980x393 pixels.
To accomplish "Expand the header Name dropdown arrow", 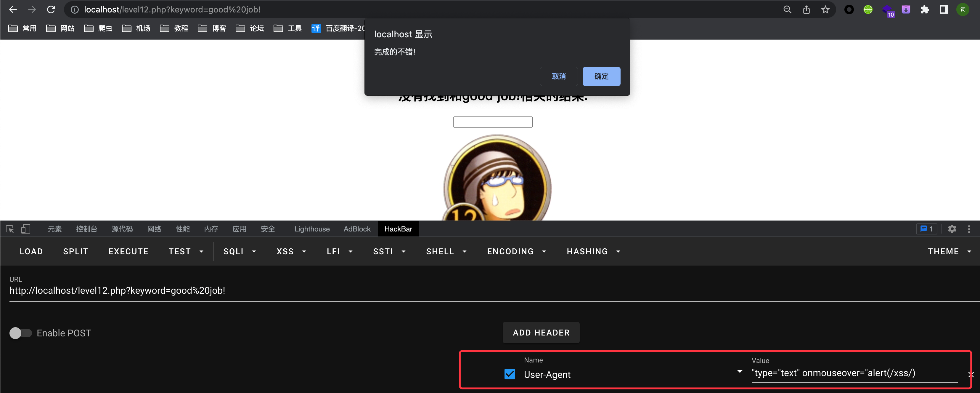I will 740,371.
